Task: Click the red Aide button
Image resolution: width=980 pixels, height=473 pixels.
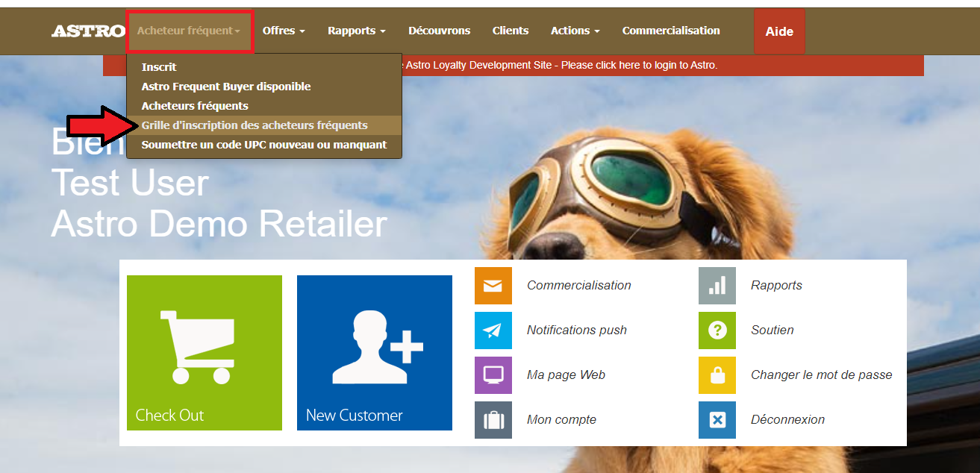Action: coord(779,32)
